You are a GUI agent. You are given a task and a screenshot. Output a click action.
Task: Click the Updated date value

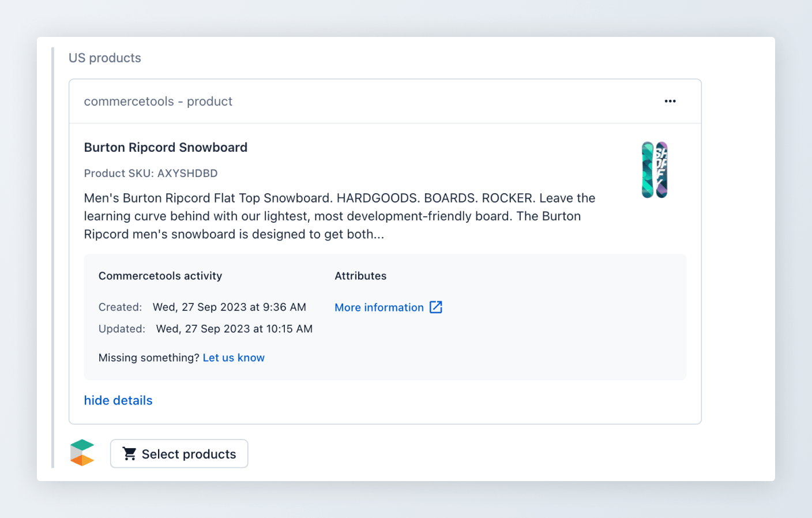click(234, 329)
